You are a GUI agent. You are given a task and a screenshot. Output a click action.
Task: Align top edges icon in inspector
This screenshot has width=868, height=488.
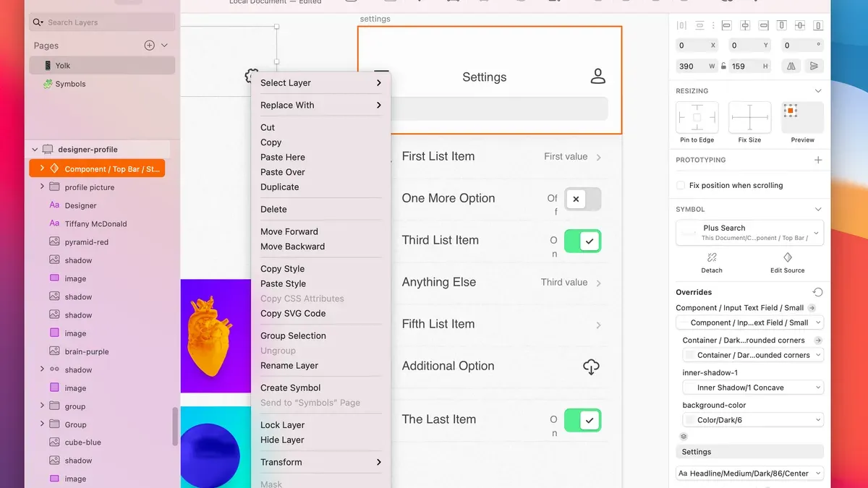[781, 25]
